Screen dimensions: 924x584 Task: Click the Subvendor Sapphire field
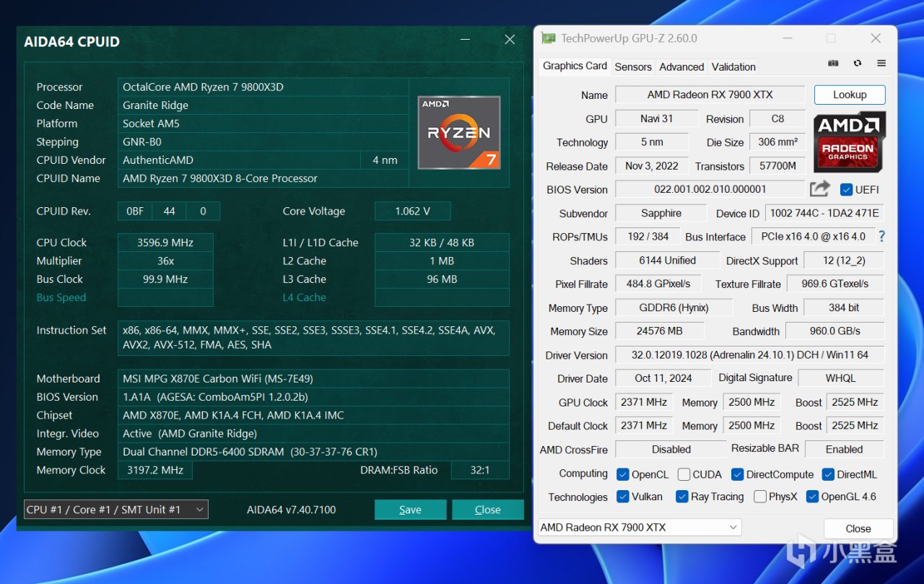pyautogui.click(x=661, y=214)
